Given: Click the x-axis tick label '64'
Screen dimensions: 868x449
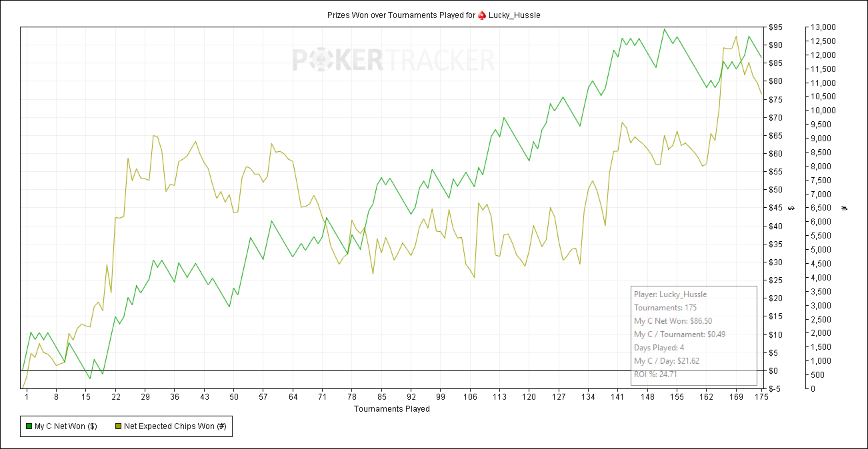Looking at the screenshot, I should click(293, 397).
